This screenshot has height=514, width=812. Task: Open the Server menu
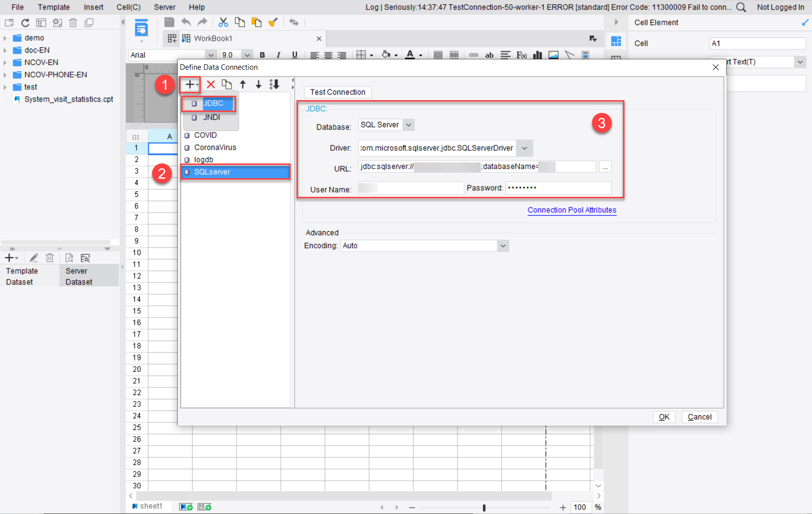(x=164, y=7)
